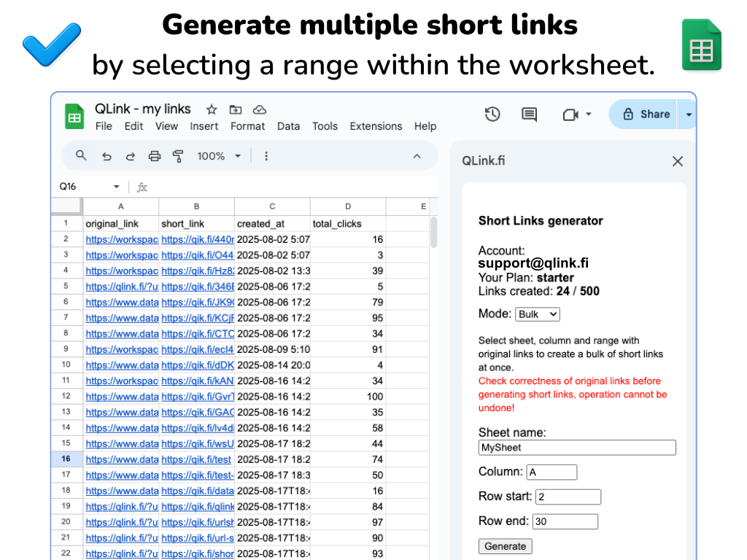Select column D header
Image resolution: width=747 pixels, height=560 pixels.
click(x=348, y=206)
